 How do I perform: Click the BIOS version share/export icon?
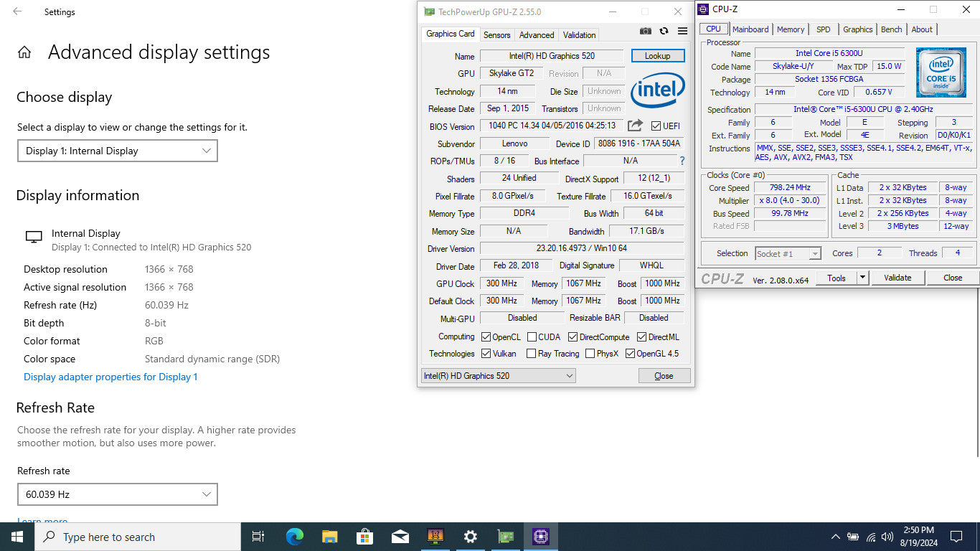click(635, 126)
